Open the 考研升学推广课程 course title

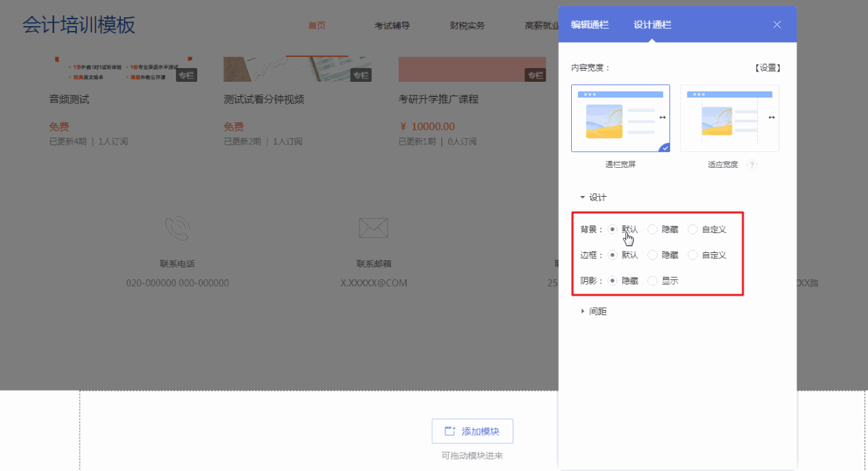(438, 100)
